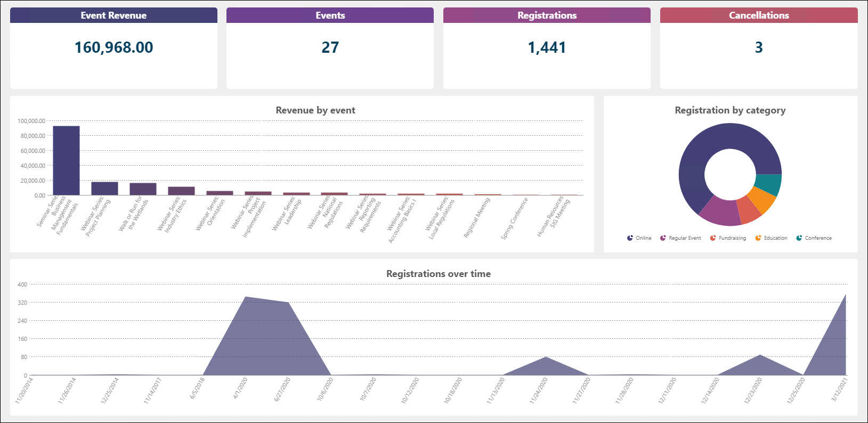Click the Cancellations count value 3
This screenshot has height=423, width=868.
pyautogui.click(x=759, y=47)
